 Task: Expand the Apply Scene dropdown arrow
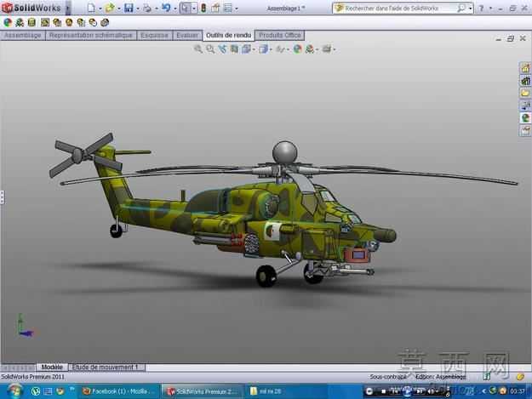(317, 50)
